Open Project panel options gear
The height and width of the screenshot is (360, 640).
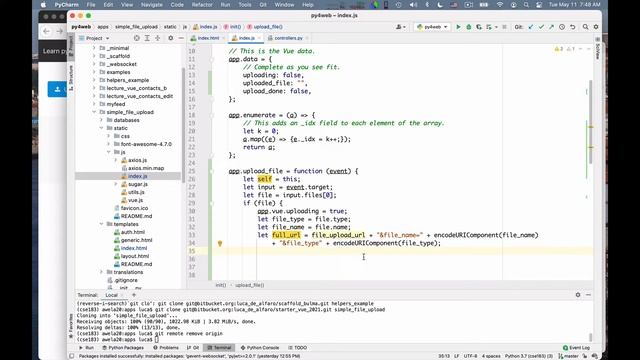[171, 38]
